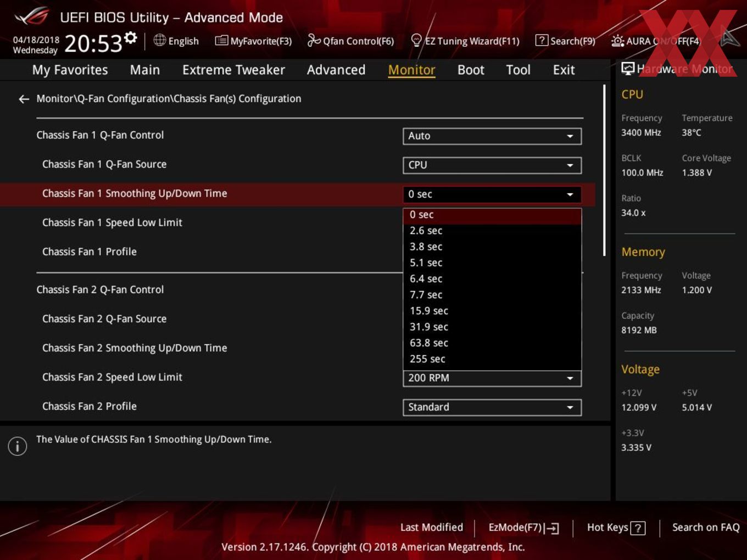The height and width of the screenshot is (560, 747).
Task: Switch to My Favorites tab
Action: (70, 70)
